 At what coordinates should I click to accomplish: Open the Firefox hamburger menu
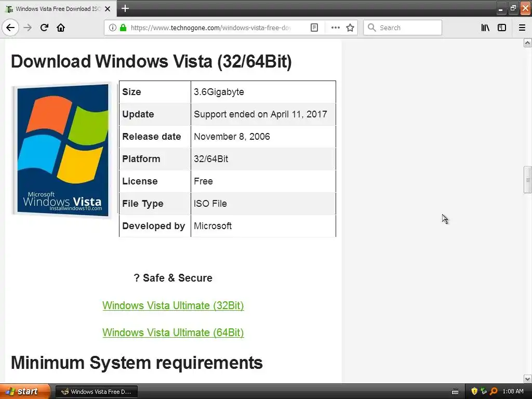[522, 28]
